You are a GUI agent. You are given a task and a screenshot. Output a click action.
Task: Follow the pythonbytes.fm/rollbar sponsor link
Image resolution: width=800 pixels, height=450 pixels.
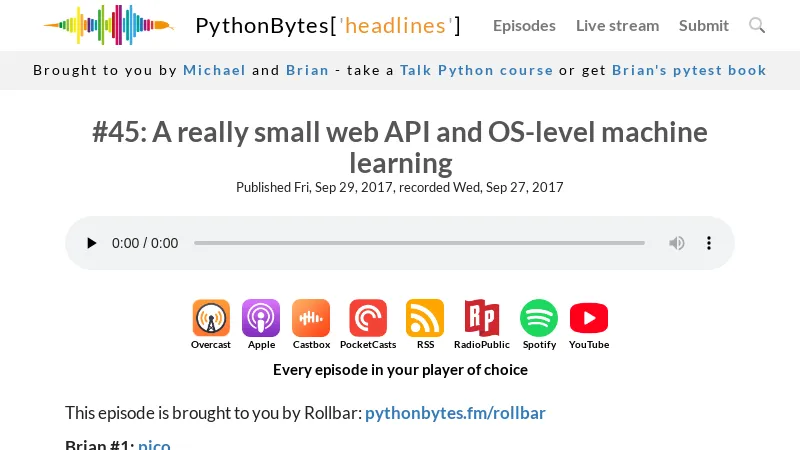tap(455, 412)
